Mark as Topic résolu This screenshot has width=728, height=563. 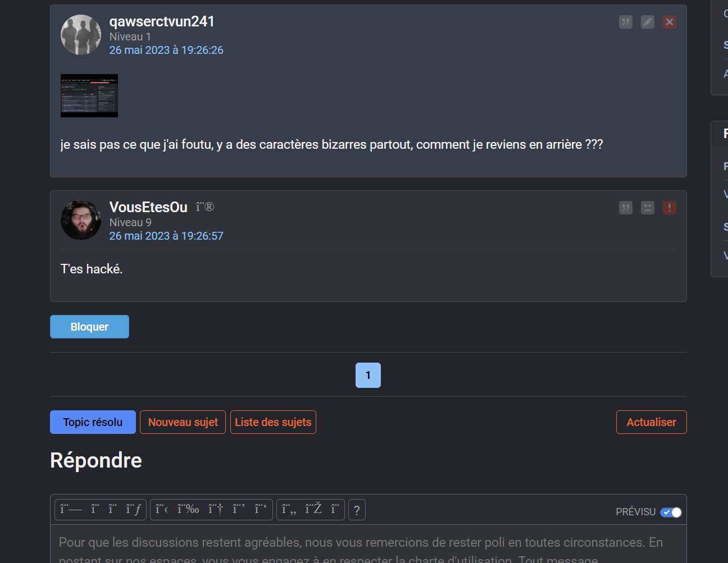click(x=93, y=422)
